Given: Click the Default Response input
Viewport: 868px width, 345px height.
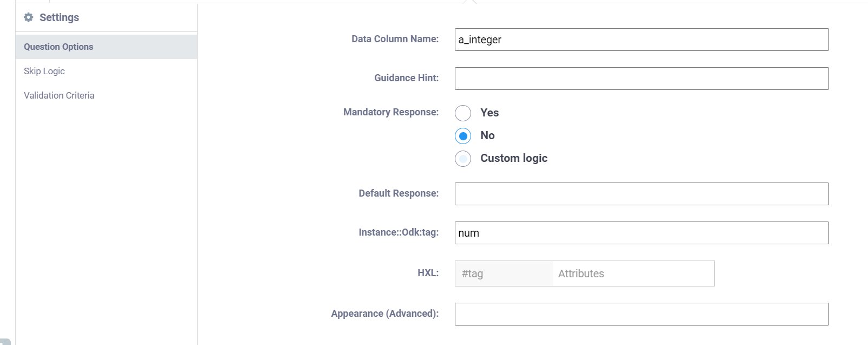Looking at the screenshot, I should 642,194.
